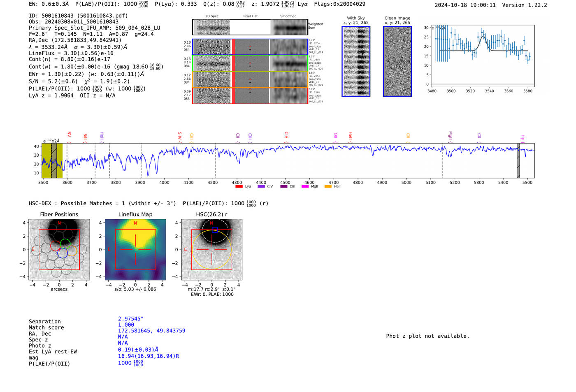Viewport: 576px width, 392px height.
Task: Open the Fiber Positions image
Action: tap(59, 250)
